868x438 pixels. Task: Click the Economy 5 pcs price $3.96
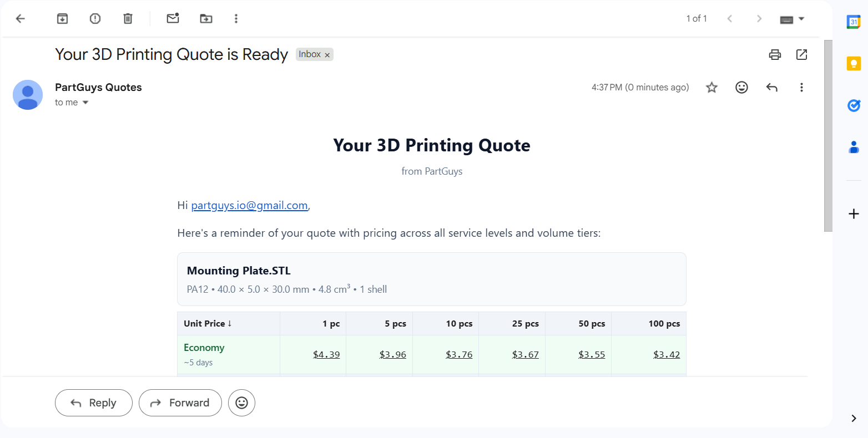tap(393, 355)
